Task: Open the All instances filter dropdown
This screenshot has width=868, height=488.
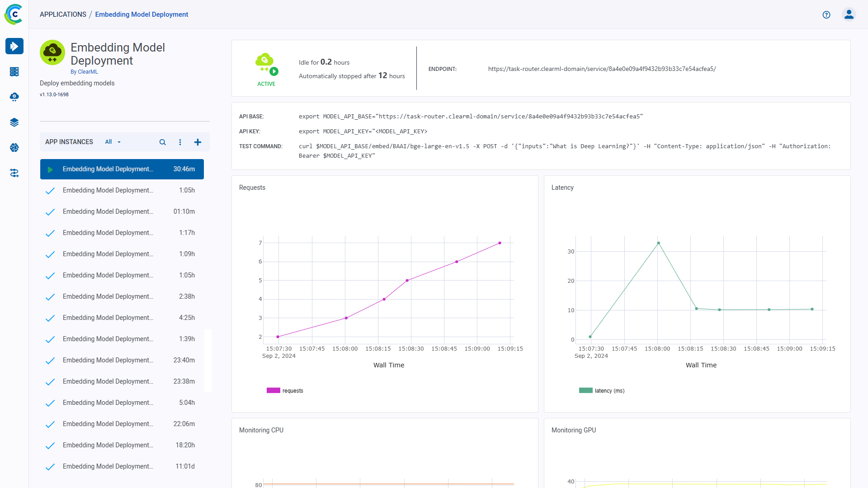Action: (x=112, y=142)
